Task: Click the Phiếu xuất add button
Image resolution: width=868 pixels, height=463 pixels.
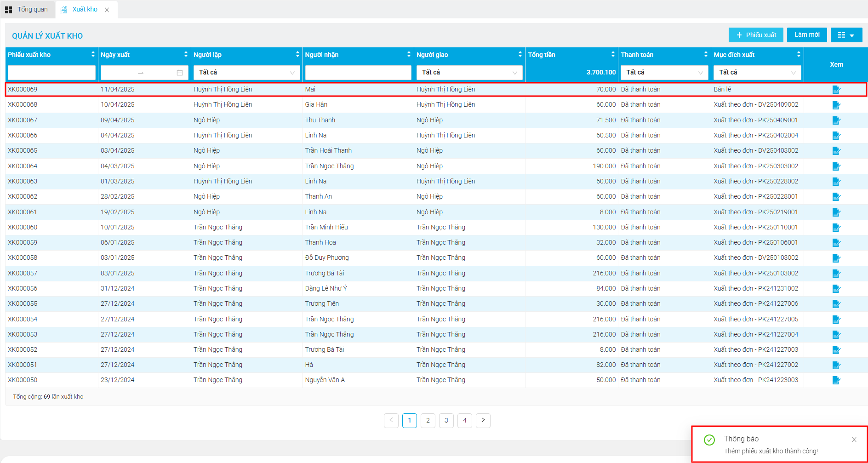Action: click(x=756, y=35)
